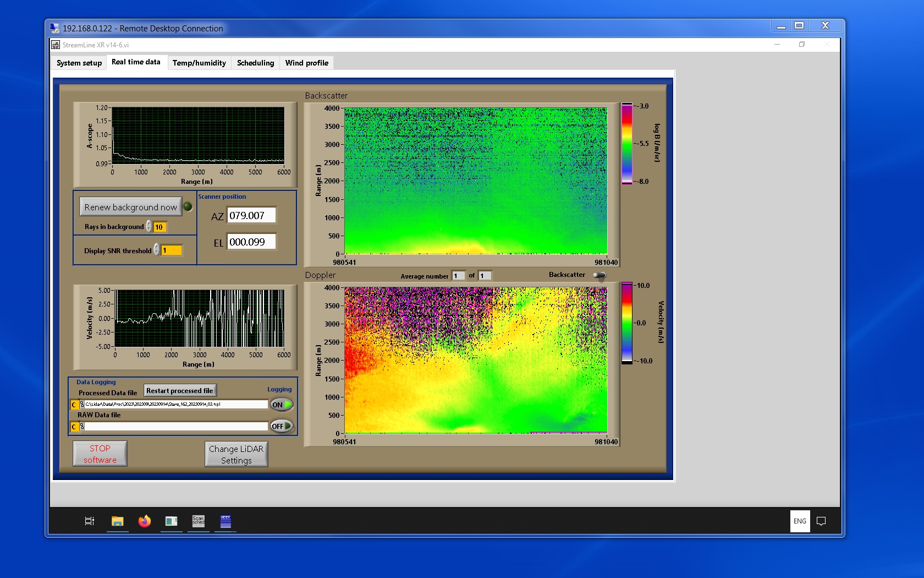924x578 pixels.
Task: Flip the Backscatter toggle switch above Doppler plot
Action: point(599,275)
